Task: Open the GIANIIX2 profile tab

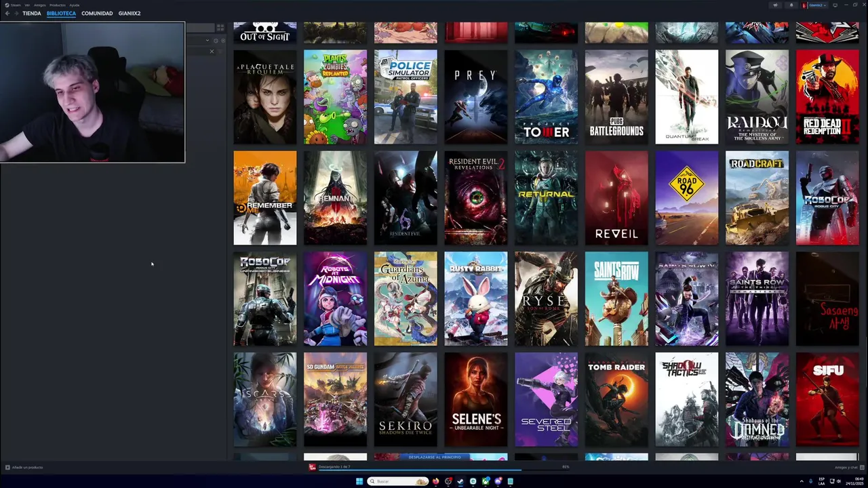Action: [x=130, y=14]
